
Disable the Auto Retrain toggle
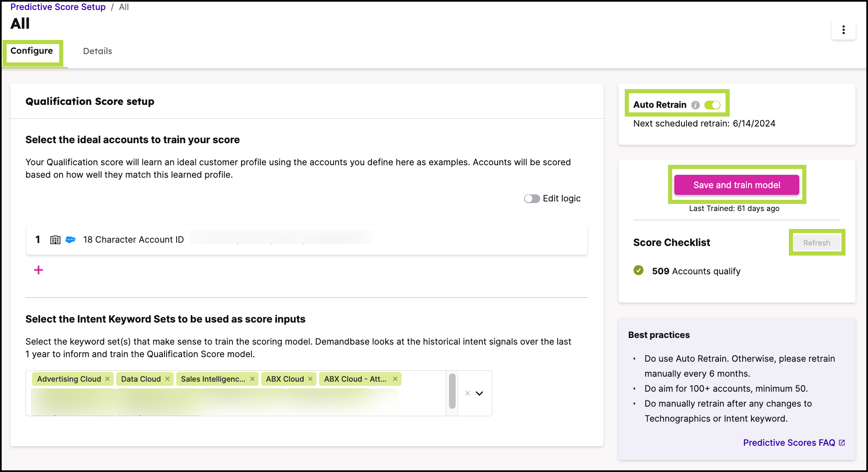click(712, 105)
